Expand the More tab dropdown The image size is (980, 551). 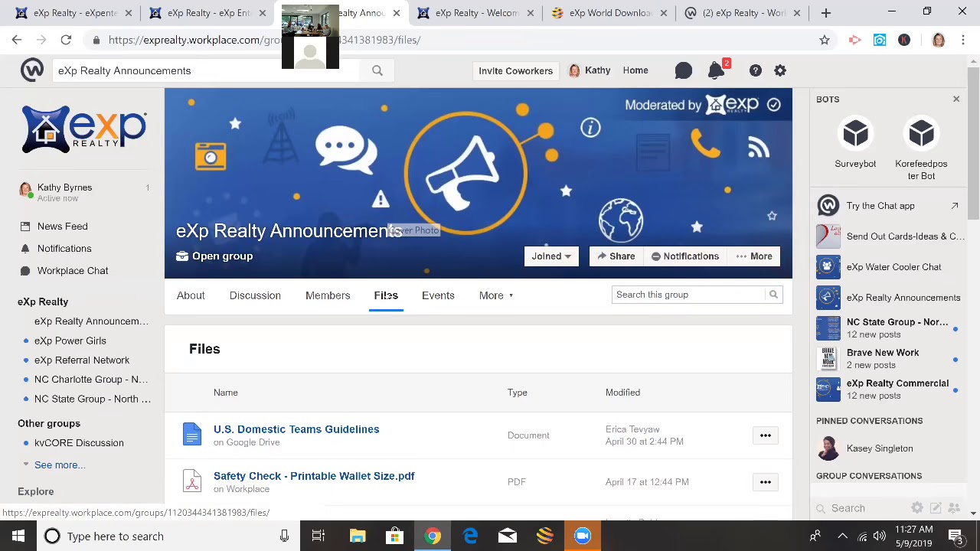[x=496, y=295]
